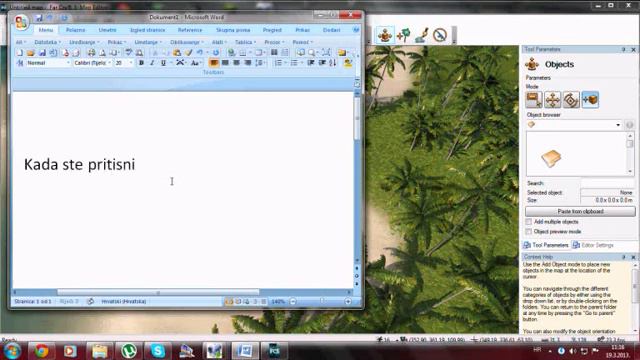Click the Undo arrow in Word toolbar
This screenshot has width=640, height=360.
coord(200,53)
